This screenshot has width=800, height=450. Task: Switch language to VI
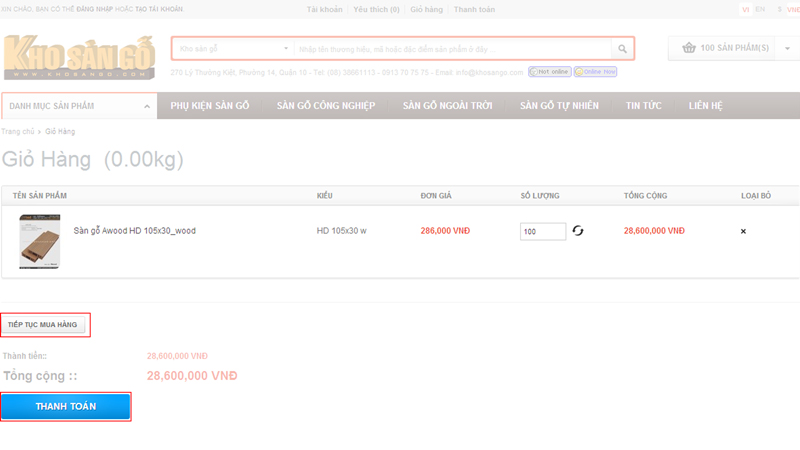coord(746,9)
